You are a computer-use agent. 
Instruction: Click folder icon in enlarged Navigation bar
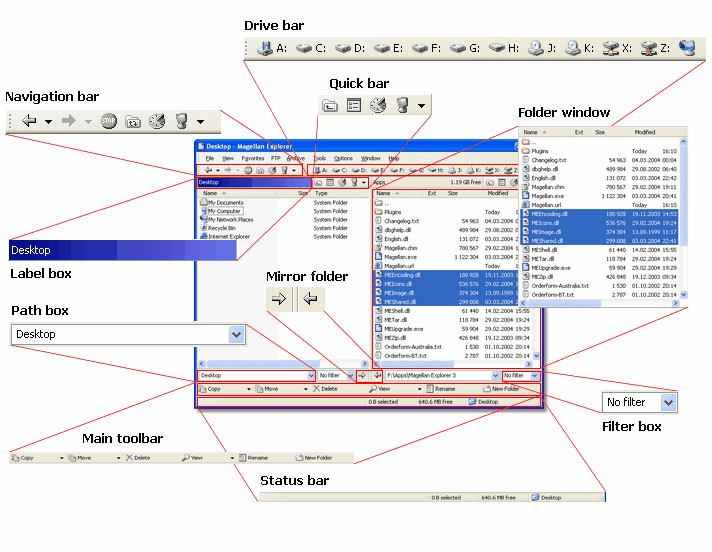[133, 121]
